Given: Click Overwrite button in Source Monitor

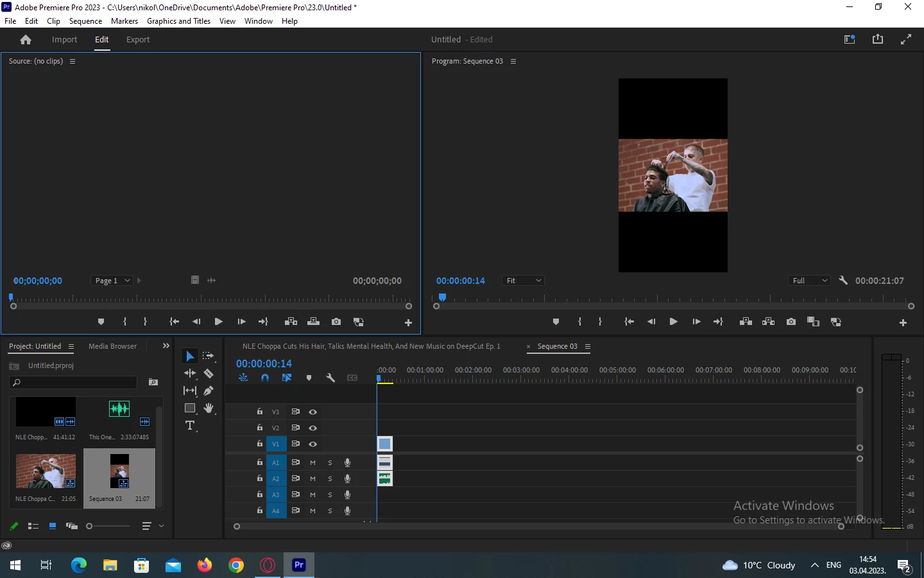Looking at the screenshot, I should coord(314,322).
